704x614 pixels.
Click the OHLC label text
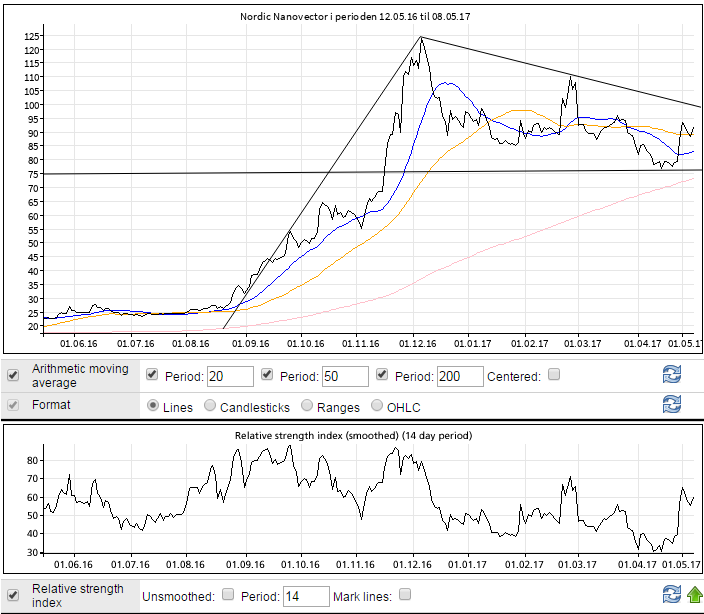tap(404, 408)
